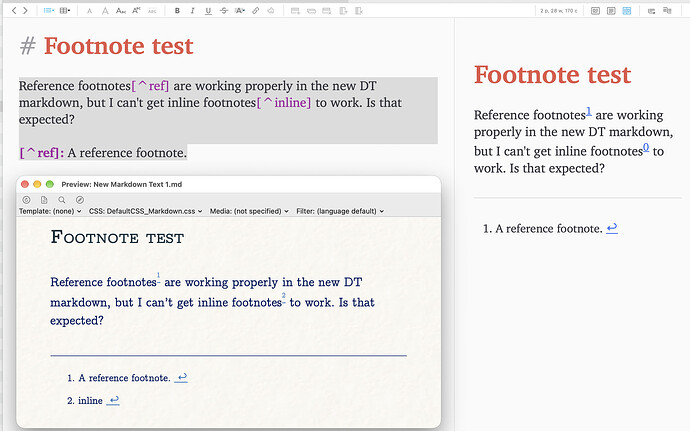Click the rightmost toolbar panel icon
This screenshot has height=431, width=690.
click(667, 11)
